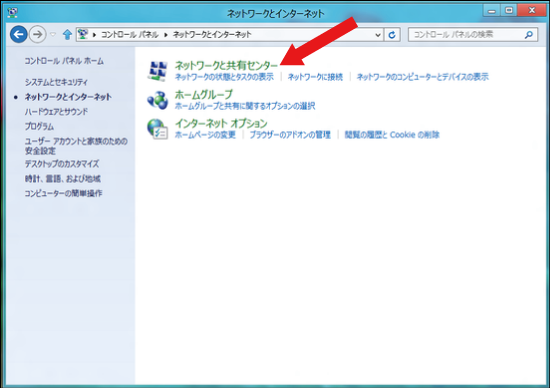This screenshot has height=388, width=550.
Task: Open デスクトップのカスタマイズ in the sidebar
Action: [62, 164]
